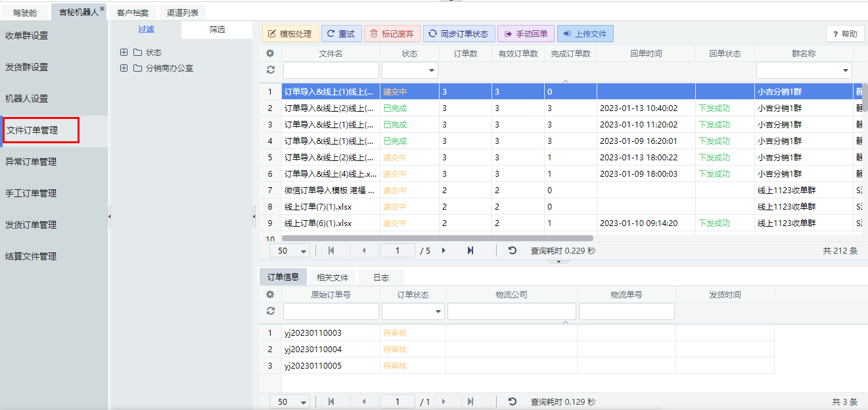This screenshot has width=868, height=410.
Task: Collapse the file list filter row arrow
Action: coord(566,81)
